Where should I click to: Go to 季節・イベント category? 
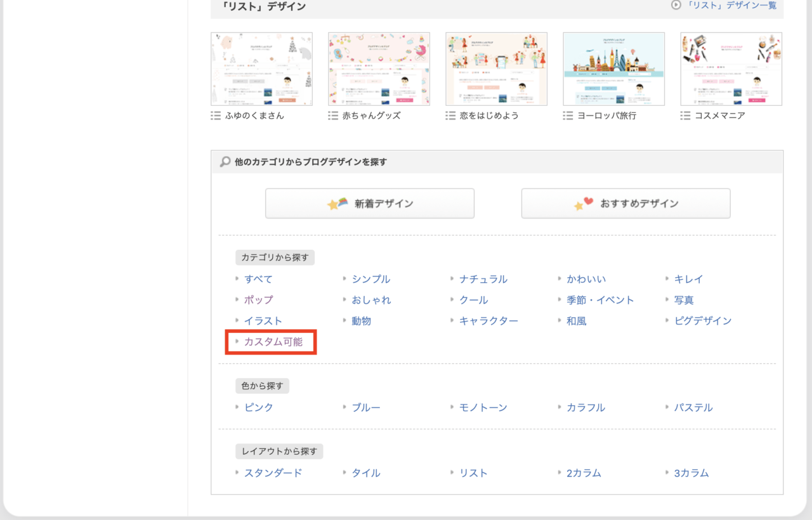[x=600, y=300]
